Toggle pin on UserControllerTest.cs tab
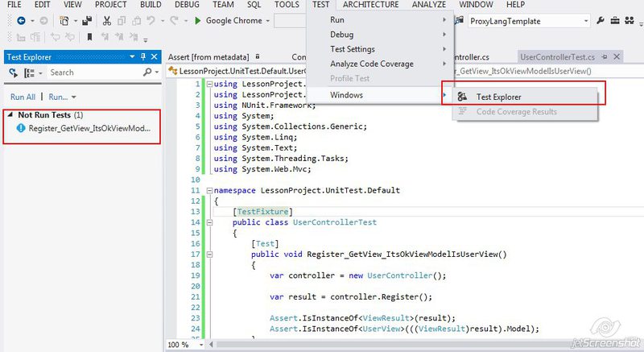The image size is (644, 352). click(x=605, y=56)
